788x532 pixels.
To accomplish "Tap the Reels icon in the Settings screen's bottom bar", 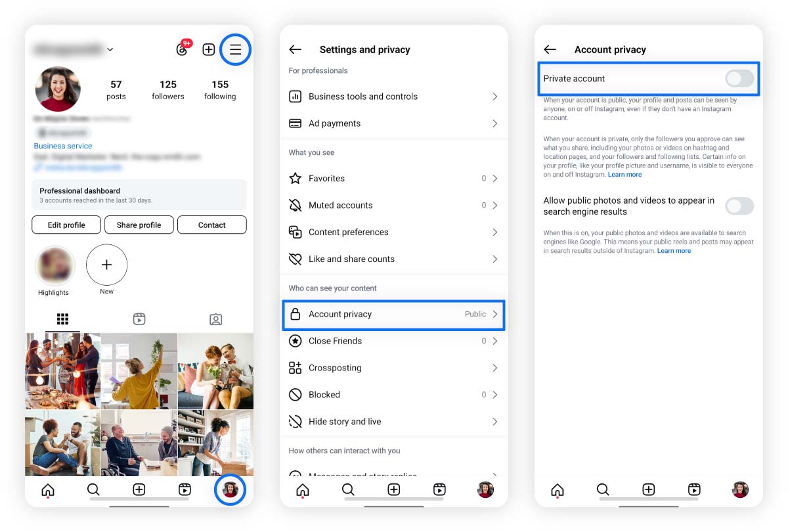I will point(439,489).
